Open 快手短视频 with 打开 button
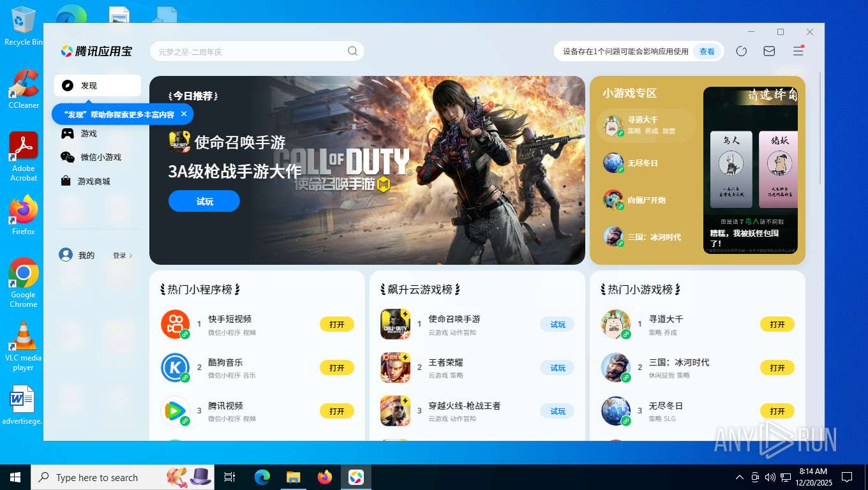Image resolution: width=868 pixels, height=490 pixels. (x=337, y=324)
